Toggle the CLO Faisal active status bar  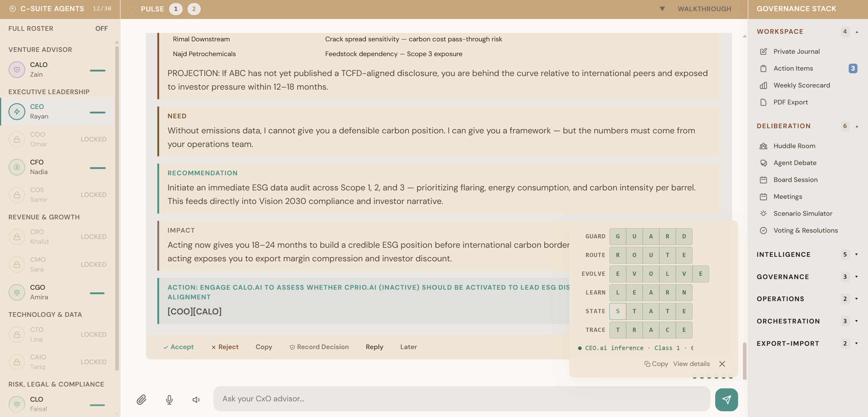coord(97,405)
